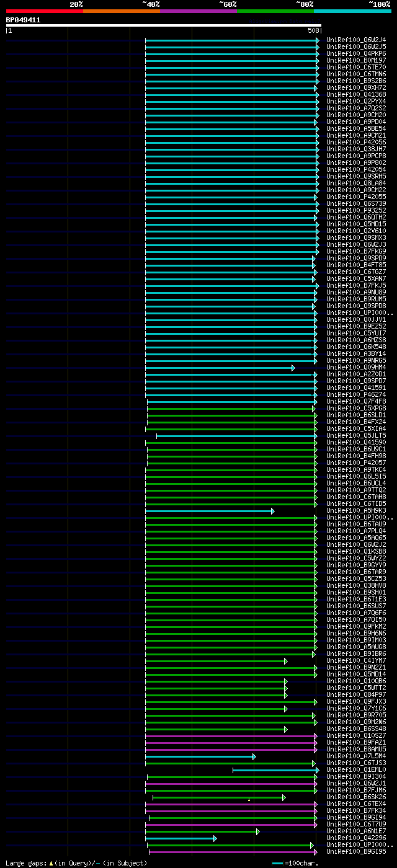Open hit UniRef100_B6SK26
This screenshot has height=868, width=397.
pos(356,797)
